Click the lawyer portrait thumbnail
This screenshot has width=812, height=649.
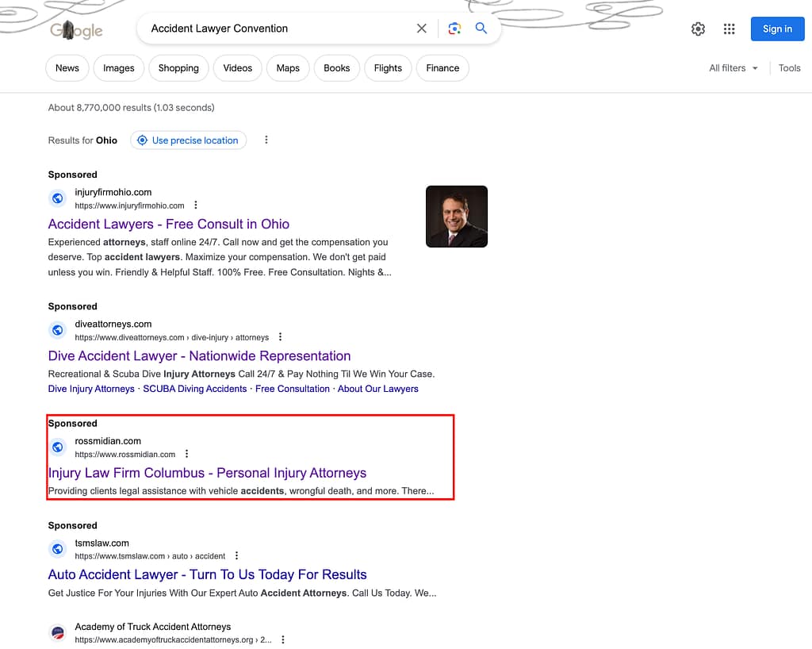pos(457,217)
